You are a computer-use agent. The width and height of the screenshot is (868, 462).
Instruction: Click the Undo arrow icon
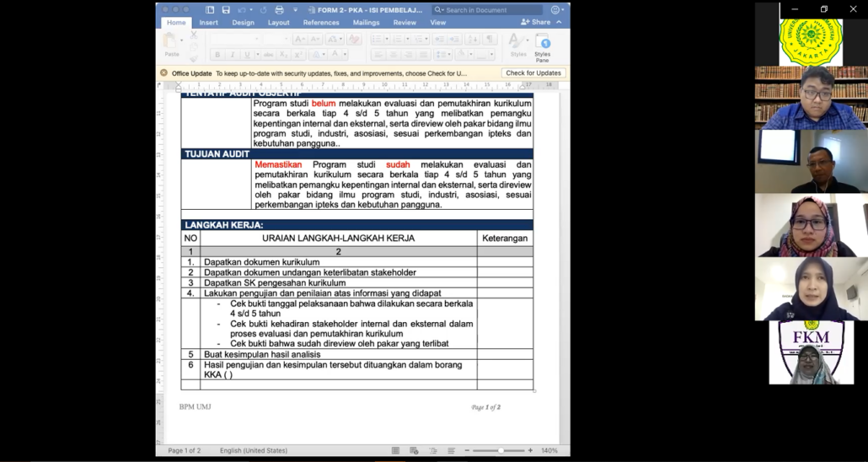[241, 10]
